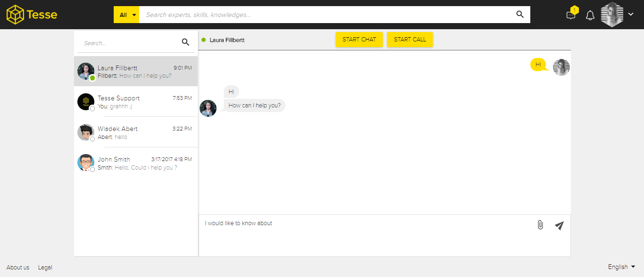The image size is (644, 277).
Task: Click the 3:22 PM timestamp
Action: (x=182, y=129)
